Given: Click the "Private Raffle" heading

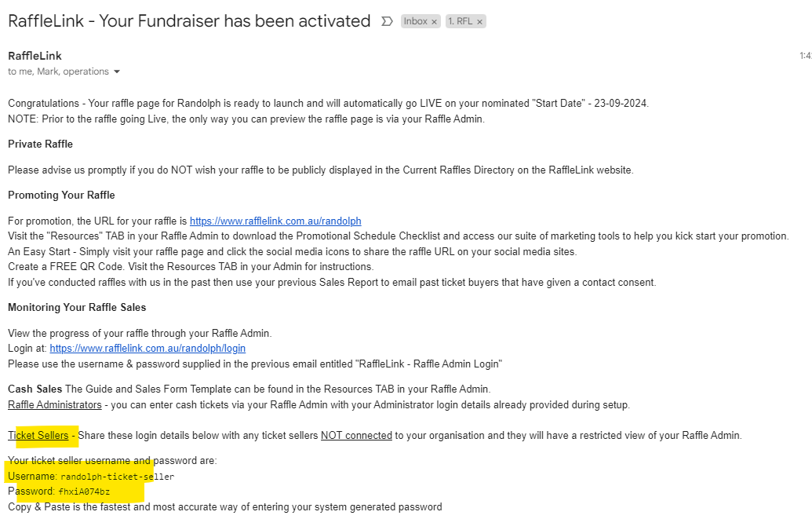Looking at the screenshot, I should (x=40, y=144).
